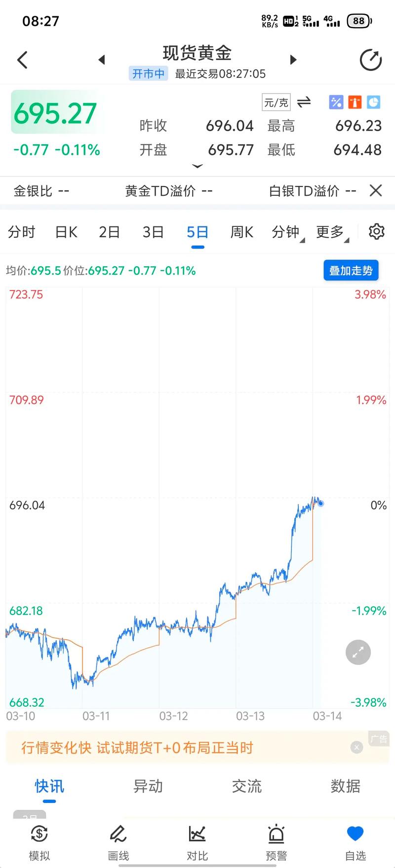Tap the percent calculator icon

click(x=336, y=102)
